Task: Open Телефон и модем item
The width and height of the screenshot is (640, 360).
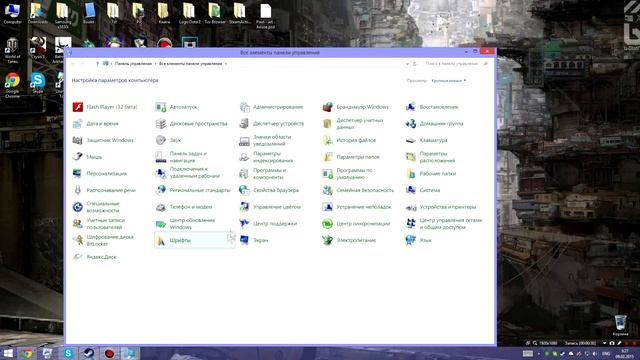Action: tap(184, 207)
